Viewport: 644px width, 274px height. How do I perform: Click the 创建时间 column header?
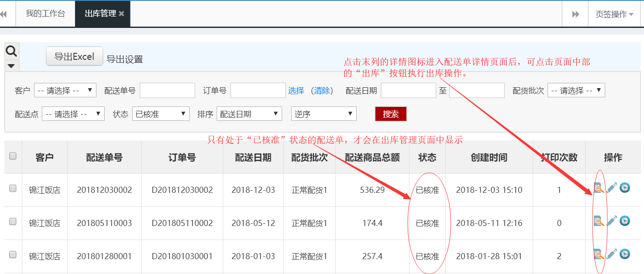click(x=489, y=158)
